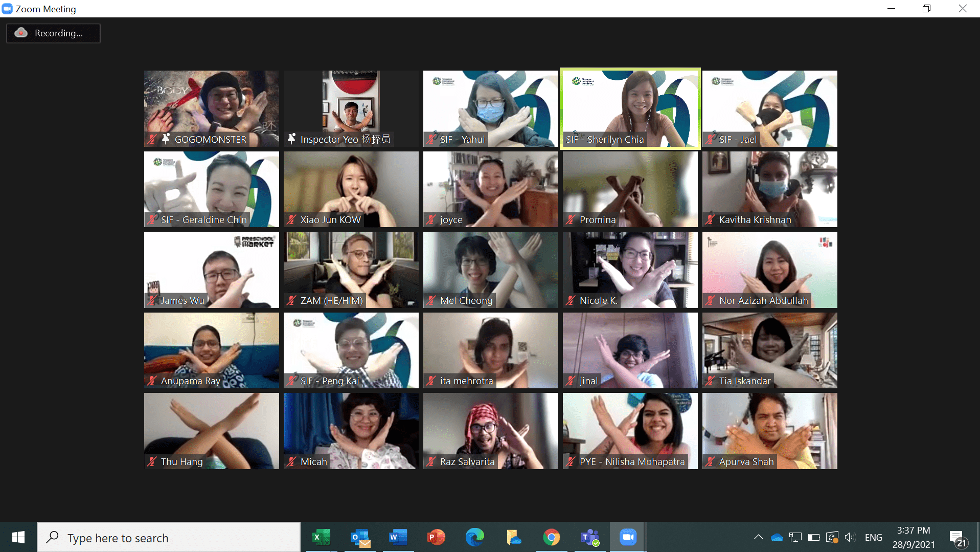Click the name label 'Kavitha Krishnan'

755,219
